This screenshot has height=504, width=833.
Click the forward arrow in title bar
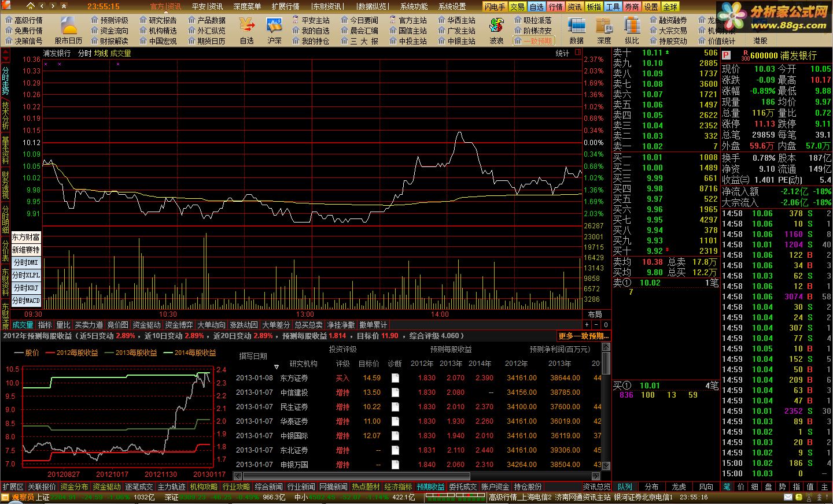53,6
